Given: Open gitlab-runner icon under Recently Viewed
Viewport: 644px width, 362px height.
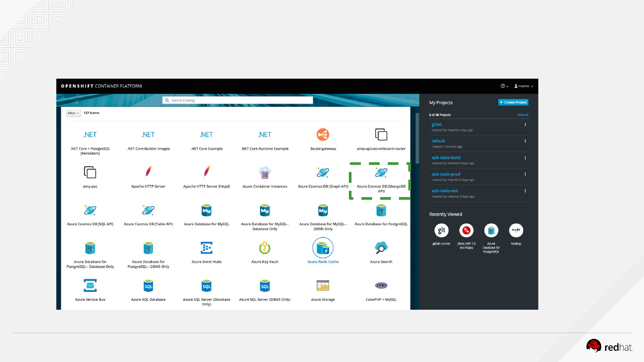Looking at the screenshot, I should 441,231.
